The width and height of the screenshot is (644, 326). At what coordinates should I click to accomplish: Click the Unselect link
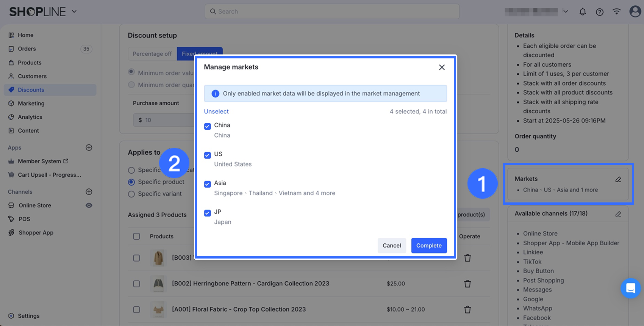pyautogui.click(x=216, y=111)
